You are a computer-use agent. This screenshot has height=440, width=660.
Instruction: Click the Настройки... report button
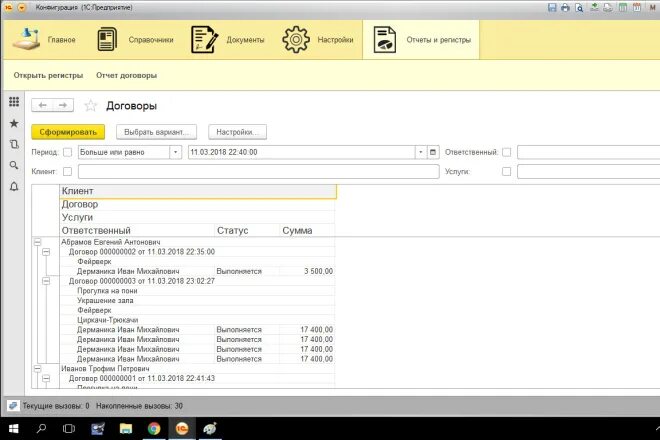237,132
